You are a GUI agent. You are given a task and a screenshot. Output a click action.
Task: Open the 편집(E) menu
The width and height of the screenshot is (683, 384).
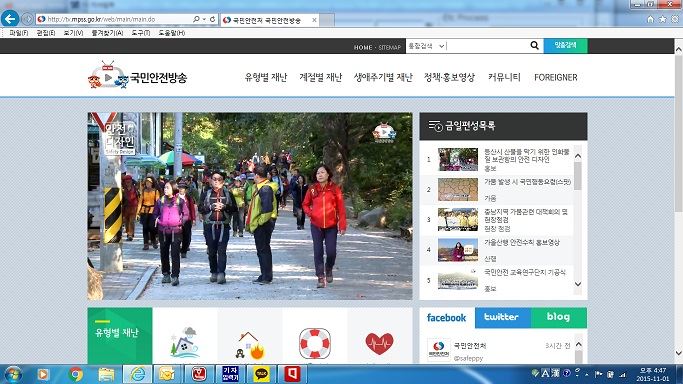pyautogui.click(x=46, y=33)
